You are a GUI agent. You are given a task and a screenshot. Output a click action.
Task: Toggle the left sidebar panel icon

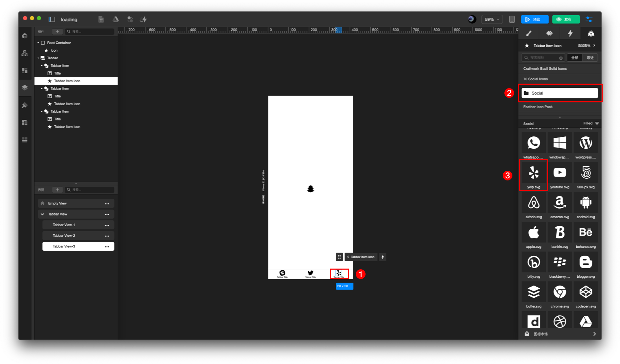[x=52, y=19]
